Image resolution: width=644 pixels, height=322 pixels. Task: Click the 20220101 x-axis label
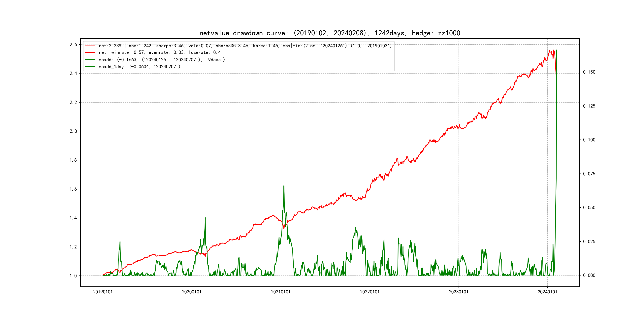(370, 292)
